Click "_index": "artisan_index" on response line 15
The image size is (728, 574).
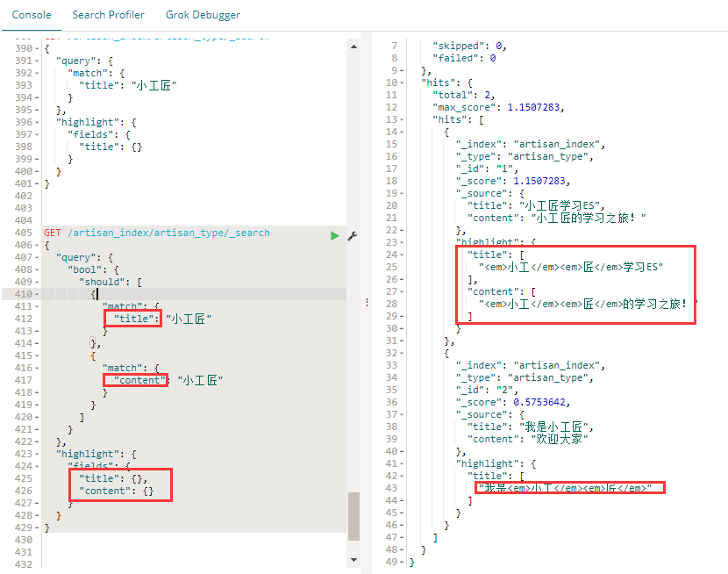tap(531, 145)
